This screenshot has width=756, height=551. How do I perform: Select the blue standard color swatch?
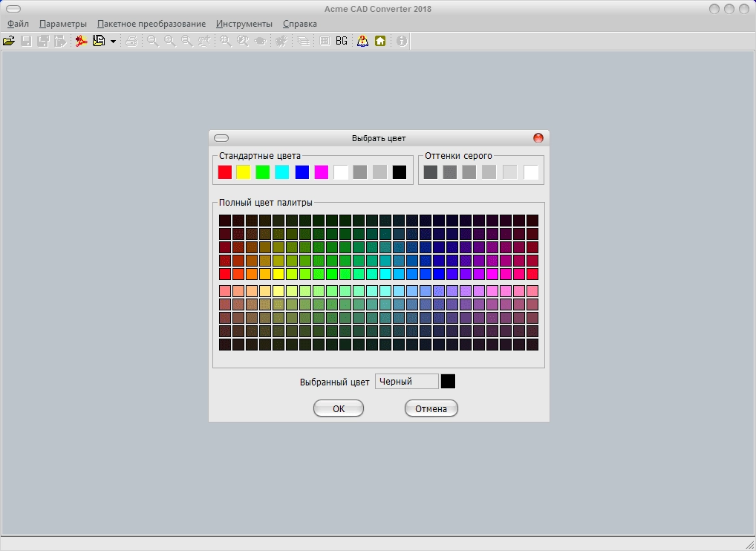302,172
